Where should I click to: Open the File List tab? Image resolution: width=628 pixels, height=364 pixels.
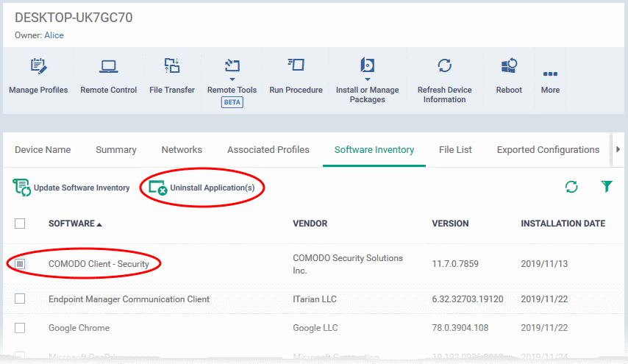pos(455,150)
